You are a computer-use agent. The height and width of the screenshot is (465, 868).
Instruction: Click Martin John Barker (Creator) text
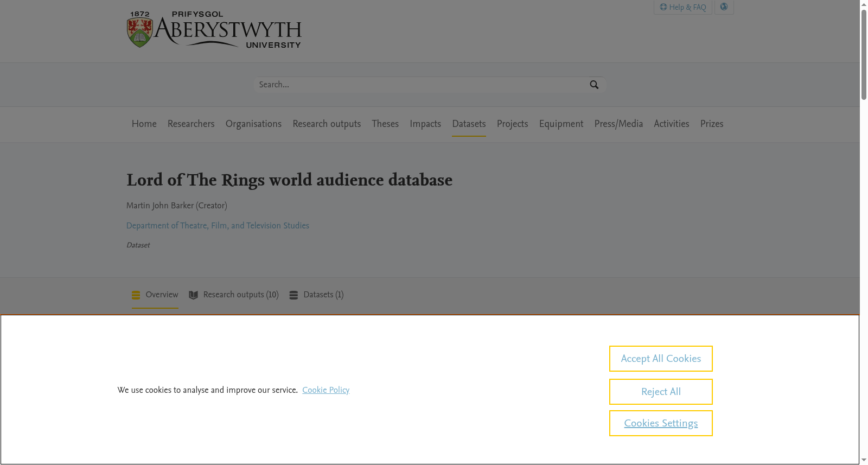pos(177,206)
